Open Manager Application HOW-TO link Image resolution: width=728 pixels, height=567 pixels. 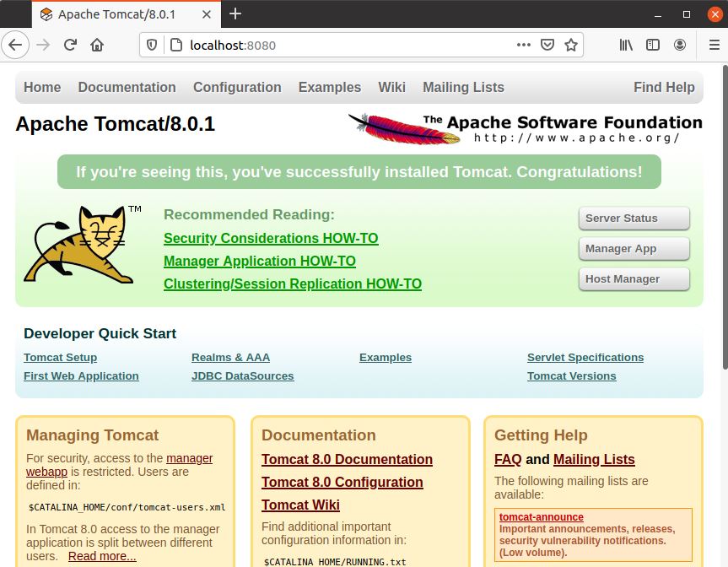coord(260,261)
